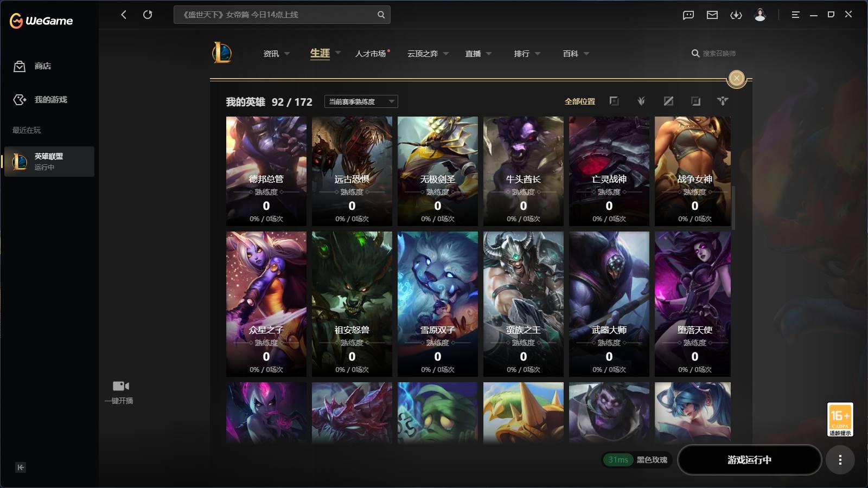
Task: Click the WeGame logo
Action: [x=41, y=21]
